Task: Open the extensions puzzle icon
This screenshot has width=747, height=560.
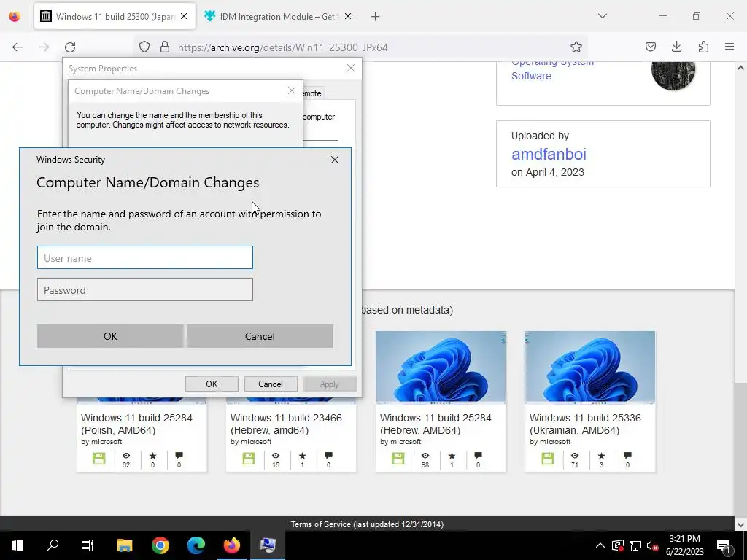Action: [703, 47]
